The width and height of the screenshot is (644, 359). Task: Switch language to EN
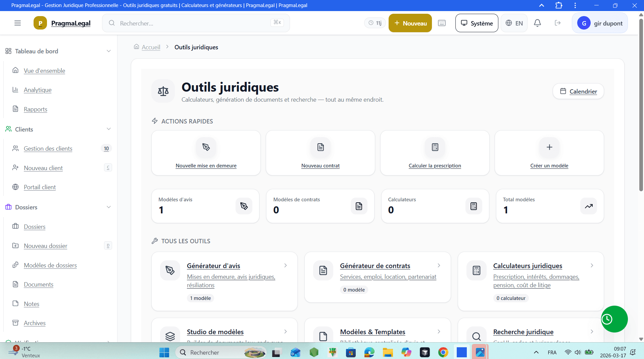(514, 23)
